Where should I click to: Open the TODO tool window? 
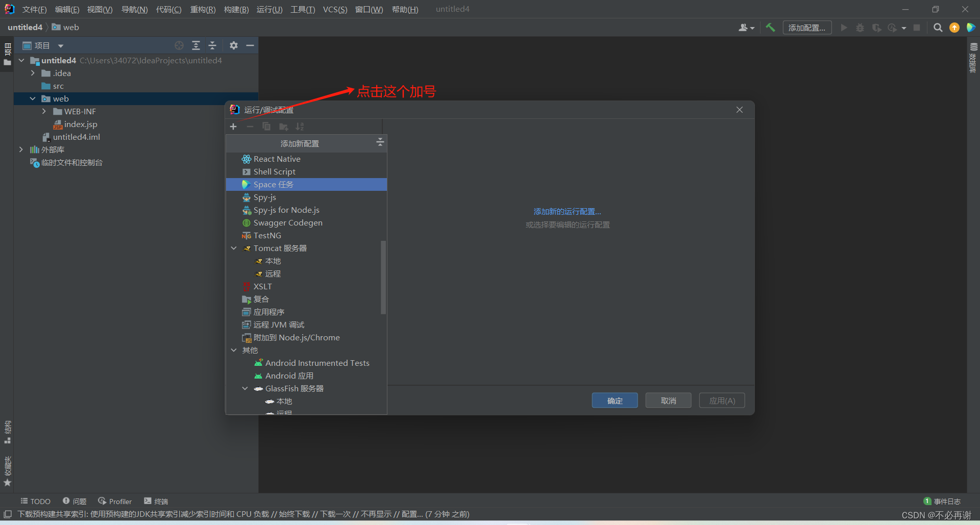[x=35, y=502]
